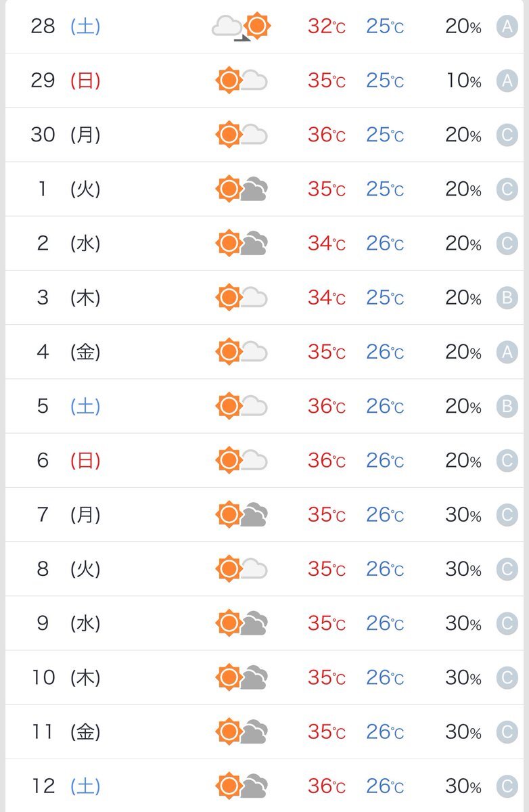The width and height of the screenshot is (529, 812).
Task: Select the 2 (水) forecast row
Action: (264, 243)
